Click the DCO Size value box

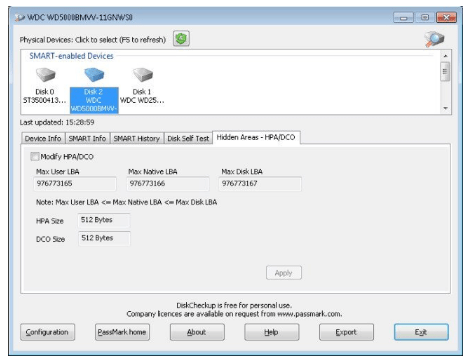(104, 238)
